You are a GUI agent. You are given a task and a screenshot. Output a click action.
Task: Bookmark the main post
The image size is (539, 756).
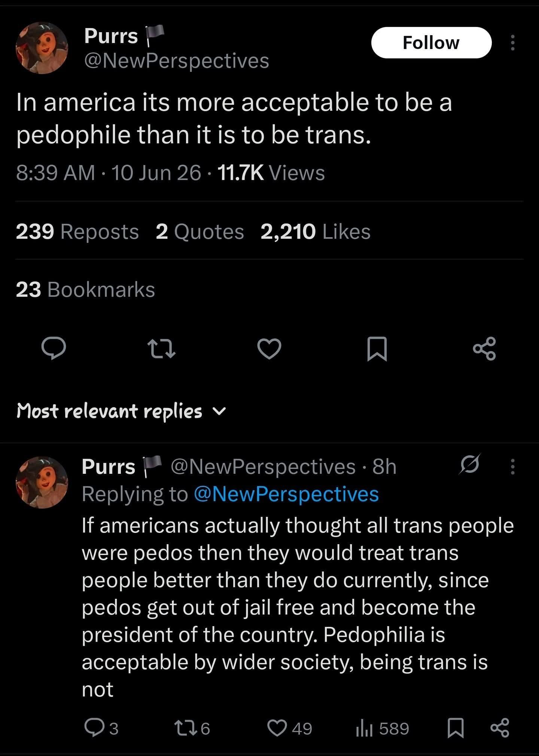(377, 349)
